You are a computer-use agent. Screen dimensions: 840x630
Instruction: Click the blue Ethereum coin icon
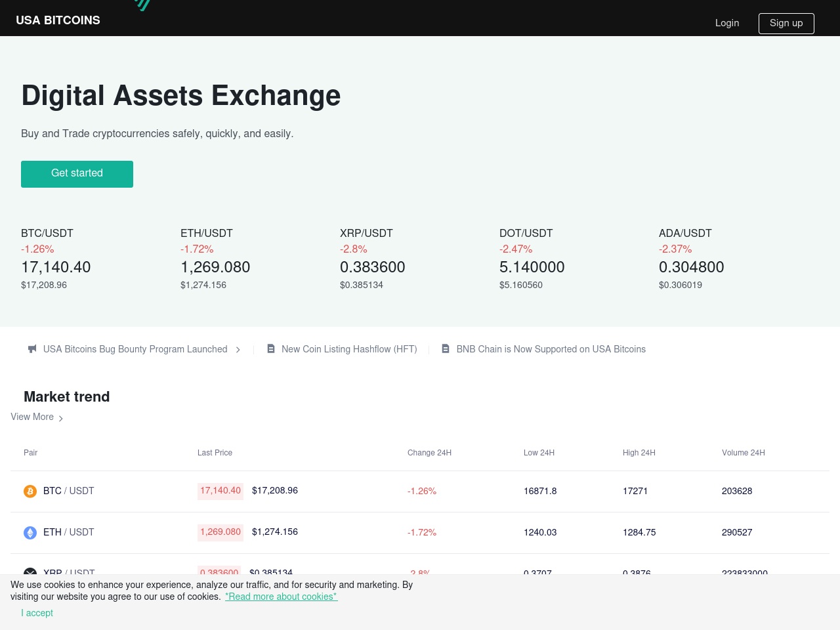(30, 533)
